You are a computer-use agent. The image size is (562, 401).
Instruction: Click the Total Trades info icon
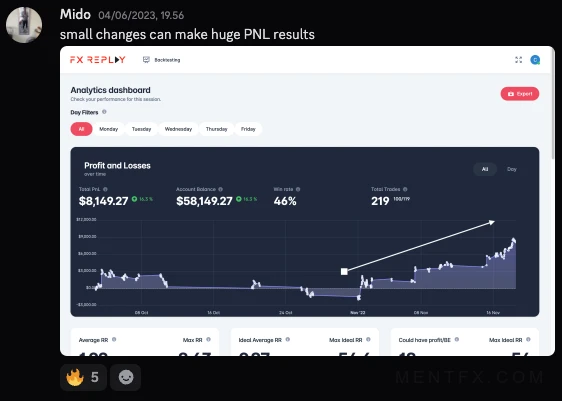point(405,189)
